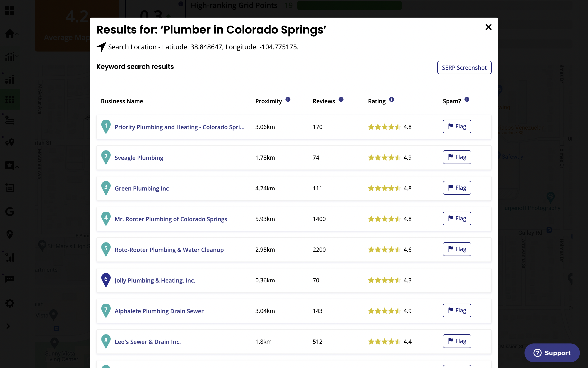Click the rank 4 map pin marker
This screenshot has height=368, width=588.
pyautogui.click(x=106, y=219)
